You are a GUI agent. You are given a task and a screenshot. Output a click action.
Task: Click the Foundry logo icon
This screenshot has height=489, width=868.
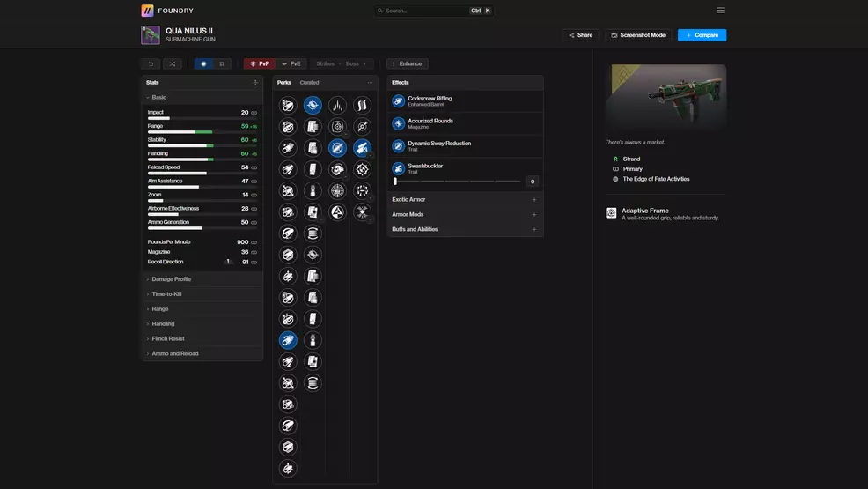pyautogui.click(x=147, y=11)
